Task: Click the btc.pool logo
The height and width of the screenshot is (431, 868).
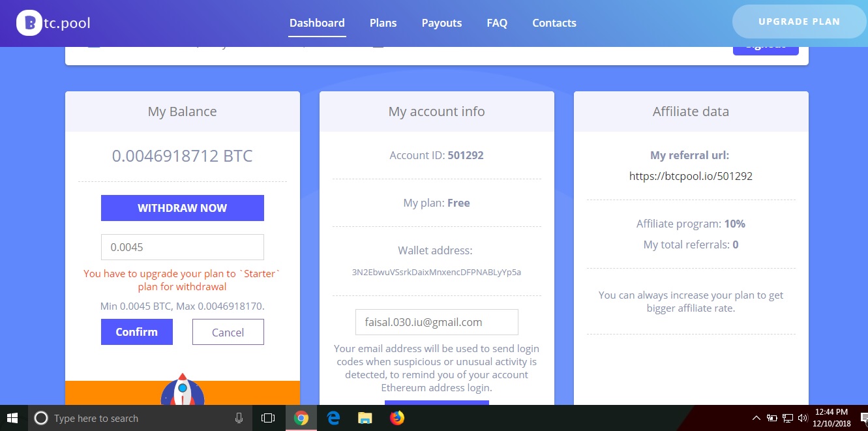Action: pyautogui.click(x=53, y=23)
